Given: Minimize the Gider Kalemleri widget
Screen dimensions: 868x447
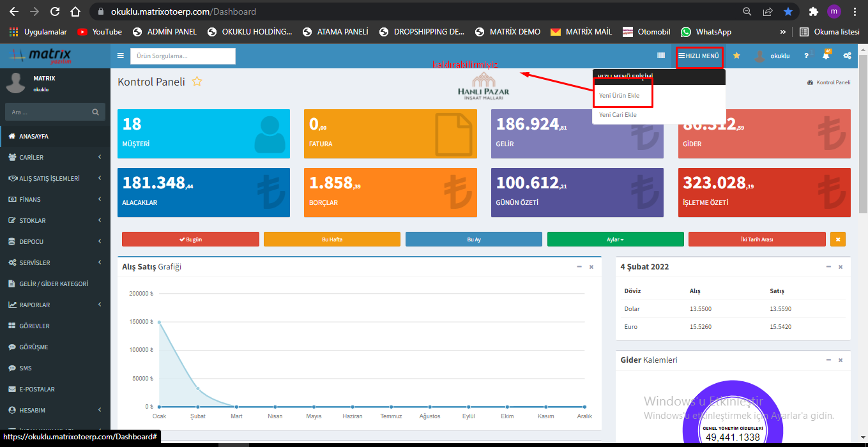Looking at the screenshot, I should 828,360.
